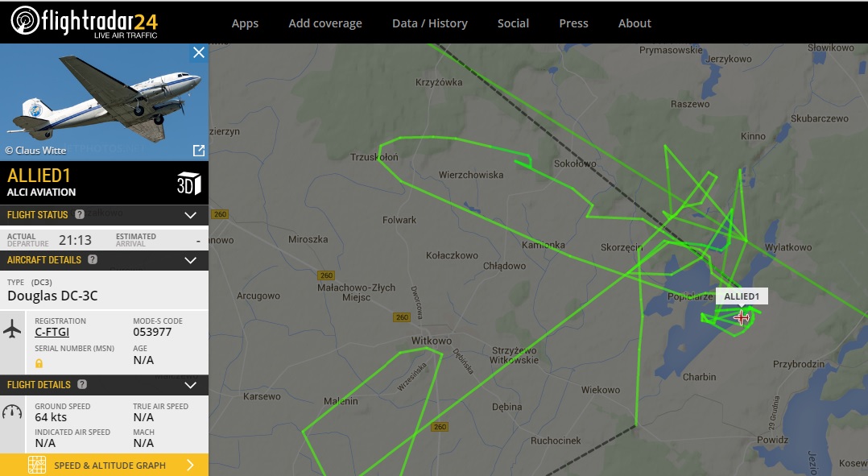868x476 pixels.
Task: Click the Flightradar24 radar logo
Action: 25,20
